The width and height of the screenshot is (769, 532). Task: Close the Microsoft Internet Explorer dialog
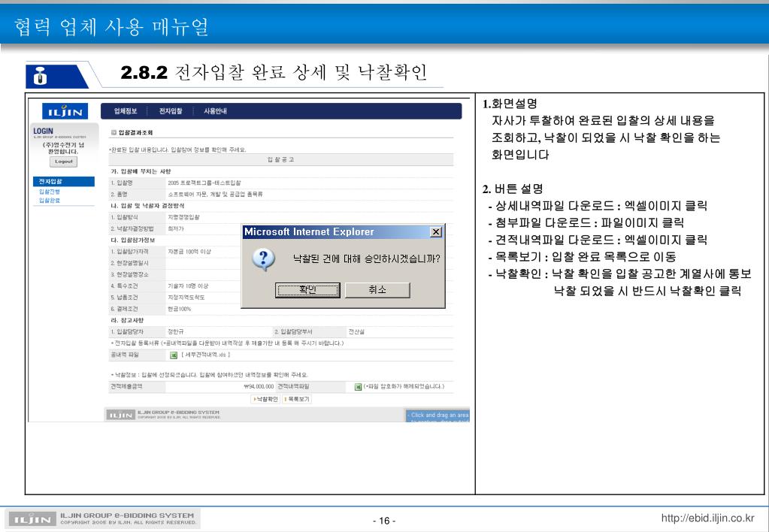[435, 232]
